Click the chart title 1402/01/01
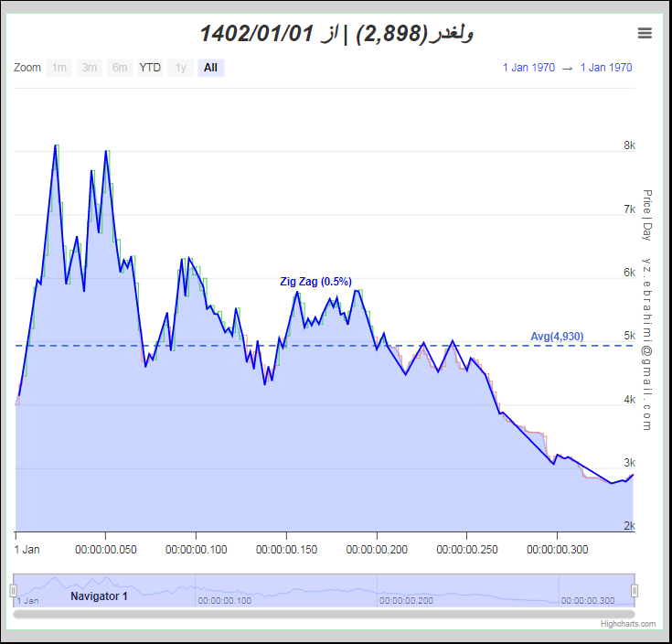This screenshot has width=672, height=644. (x=256, y=34)
